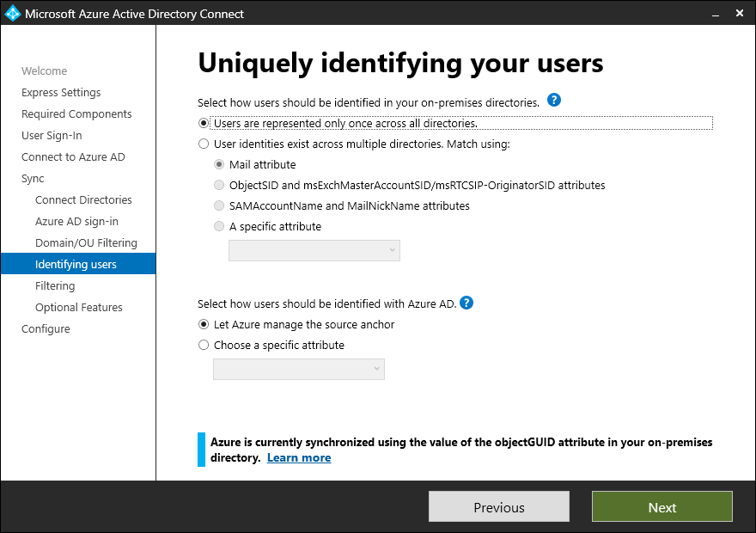Select "Choose a specific attribute" for source anchor
Viewport: 756px width, 533px height.
point(203,345)
